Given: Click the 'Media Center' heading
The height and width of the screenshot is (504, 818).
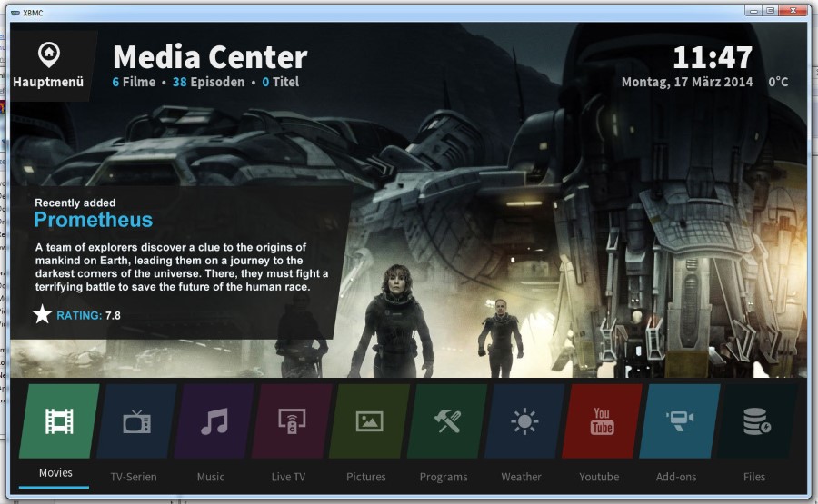Looking at the screenshot, I should coord(210,57).
